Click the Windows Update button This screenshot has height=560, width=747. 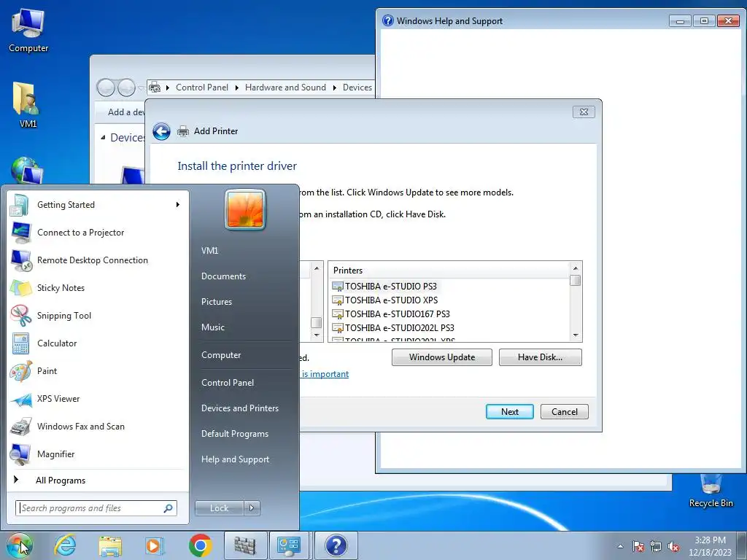coord(441,357)
